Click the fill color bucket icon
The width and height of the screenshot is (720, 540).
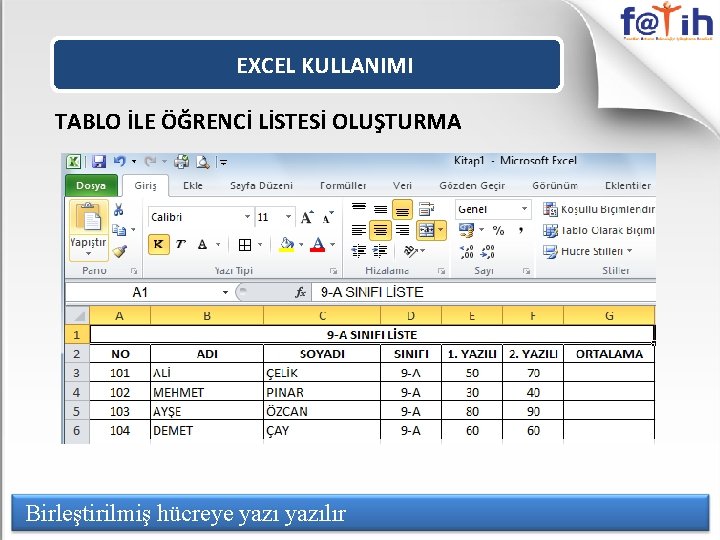tap(287, 245)
